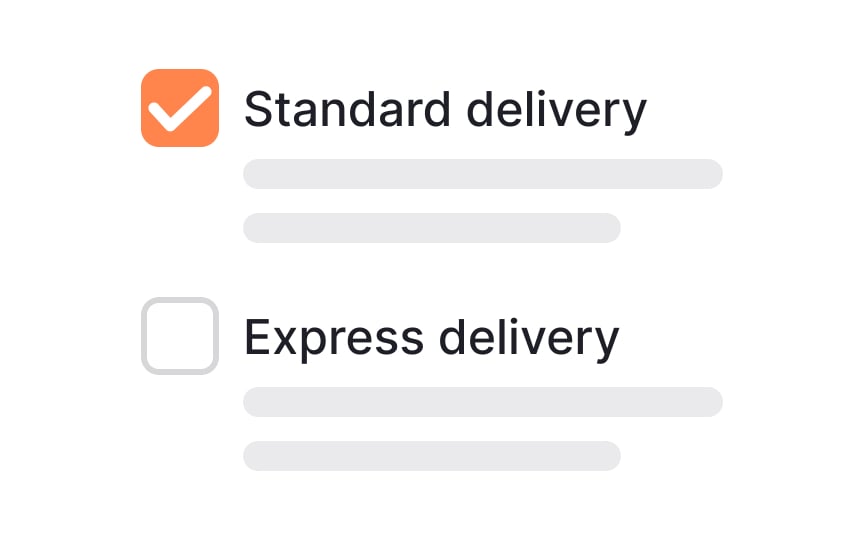Image resolution: width=864 pixels, height=540 pixels.
Task: Enable the Express delivery option box
Action: (x=180, y=336)
